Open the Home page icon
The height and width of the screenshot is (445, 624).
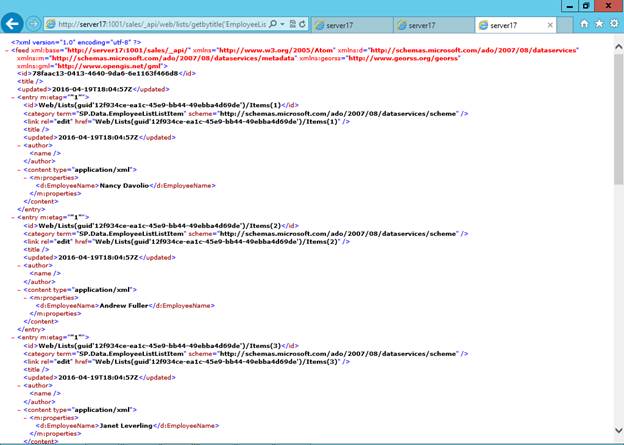tap(584, 24)
